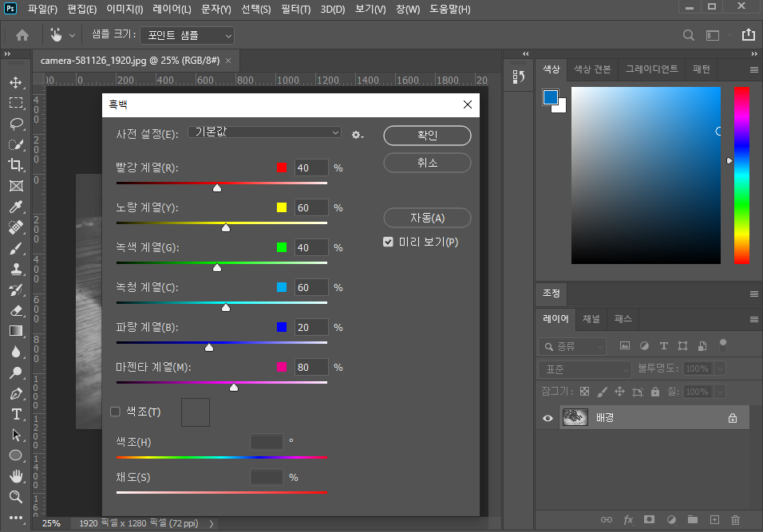Confirm with the 확인 button
The image size is (763, 532).
tap(427, 135)
